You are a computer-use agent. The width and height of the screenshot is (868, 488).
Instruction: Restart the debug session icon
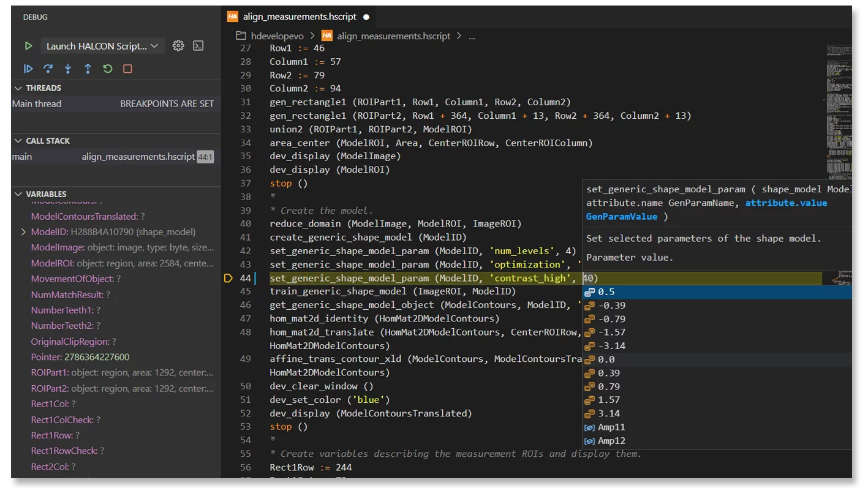108,69
